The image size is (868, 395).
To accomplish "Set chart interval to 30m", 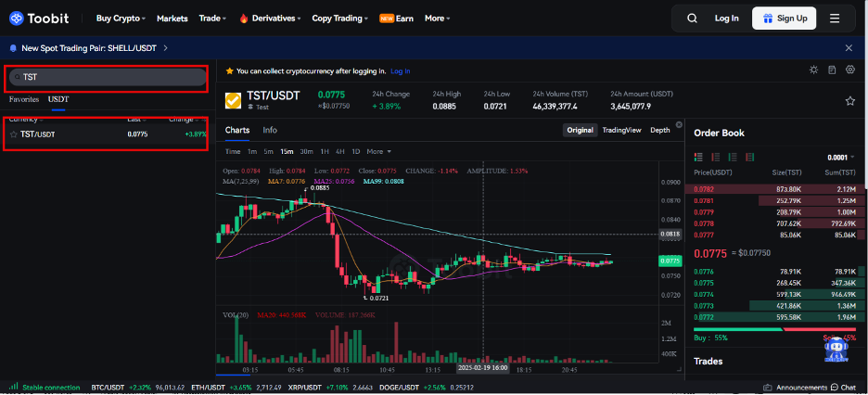I will coord(306,151).
